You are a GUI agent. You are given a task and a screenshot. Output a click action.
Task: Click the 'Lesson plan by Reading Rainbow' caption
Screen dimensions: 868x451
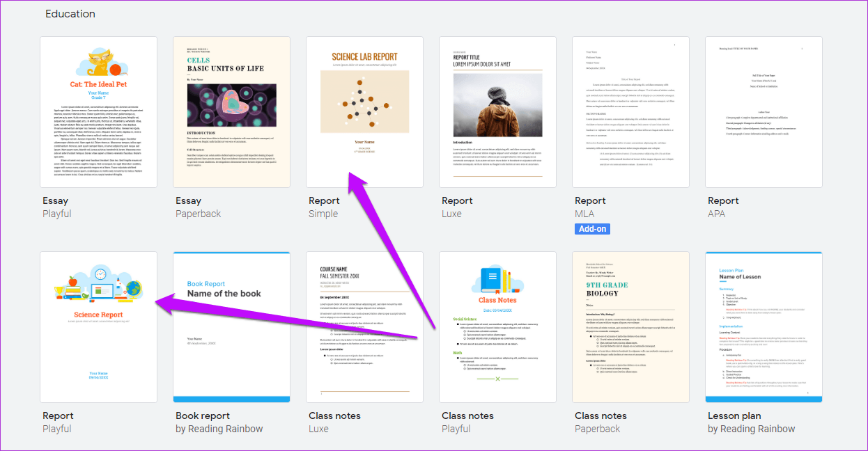(751, 422)
